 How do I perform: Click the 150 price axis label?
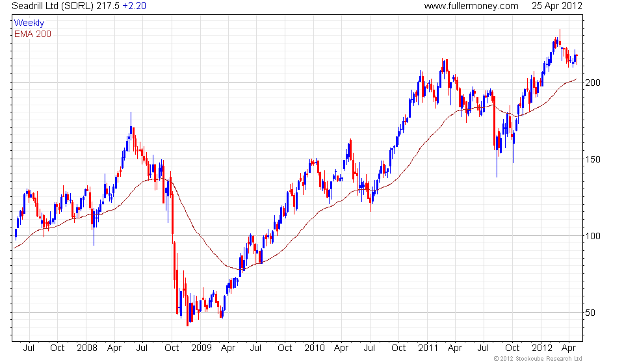coord(592,160)
